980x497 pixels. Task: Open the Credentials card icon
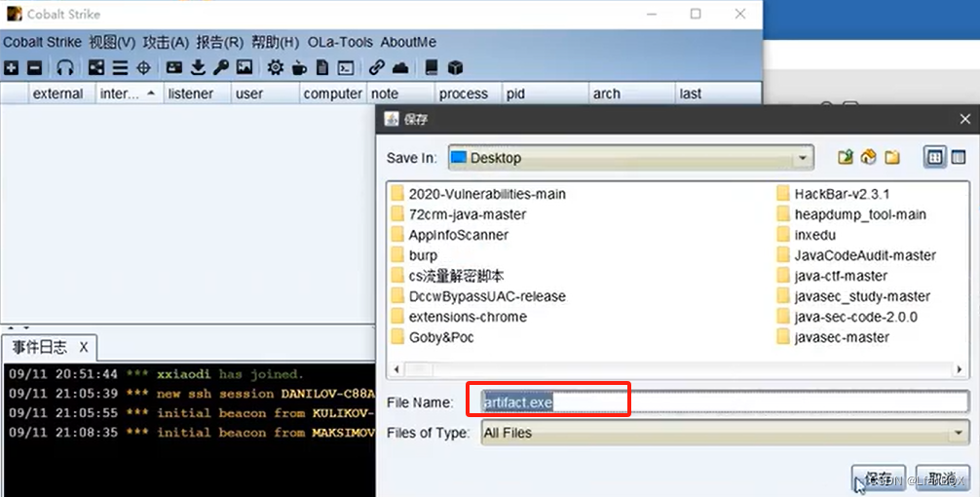point(174,67)
